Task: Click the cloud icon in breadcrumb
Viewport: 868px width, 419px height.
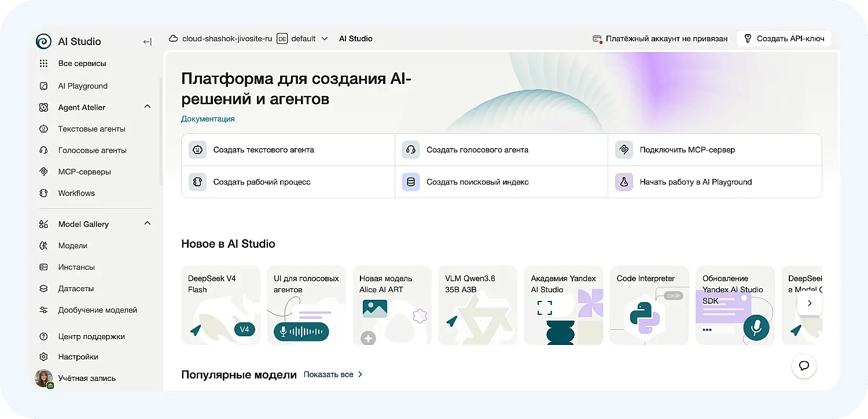Action: [x=173, y=39]
